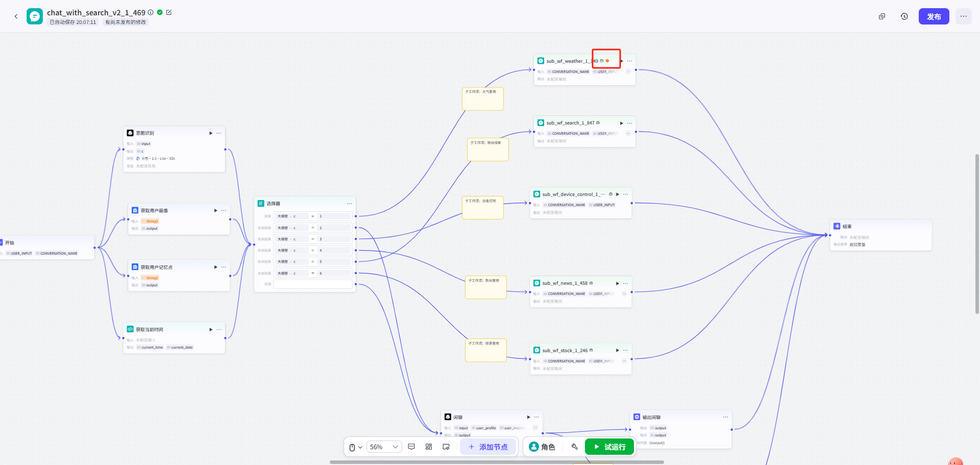Select the 子工作流: 新闻查询 note
This screenshot has width=980, height=465.
pyautogui.click(x=486, y=287)
